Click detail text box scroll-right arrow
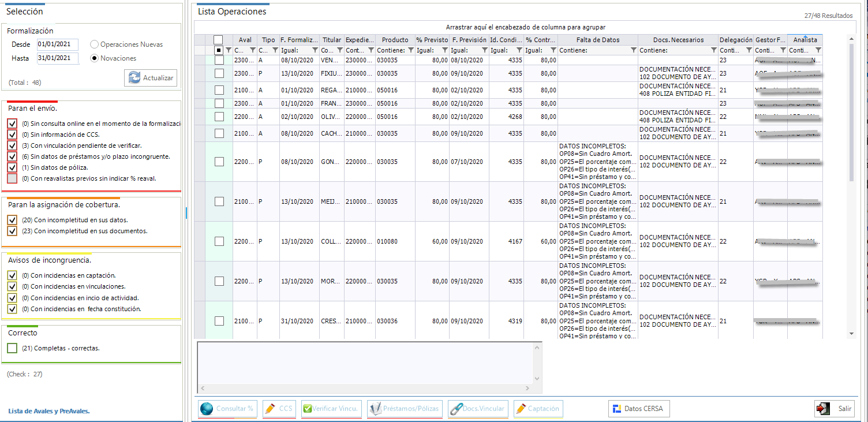The image size is (868, 422). coord(527,389)
